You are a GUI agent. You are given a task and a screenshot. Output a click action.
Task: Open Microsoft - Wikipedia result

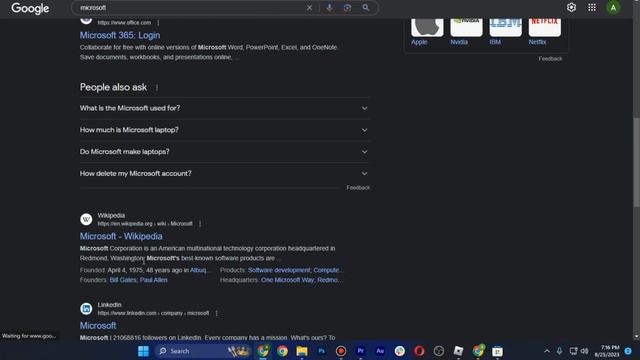pyautogui.click(x=121, y=236)
